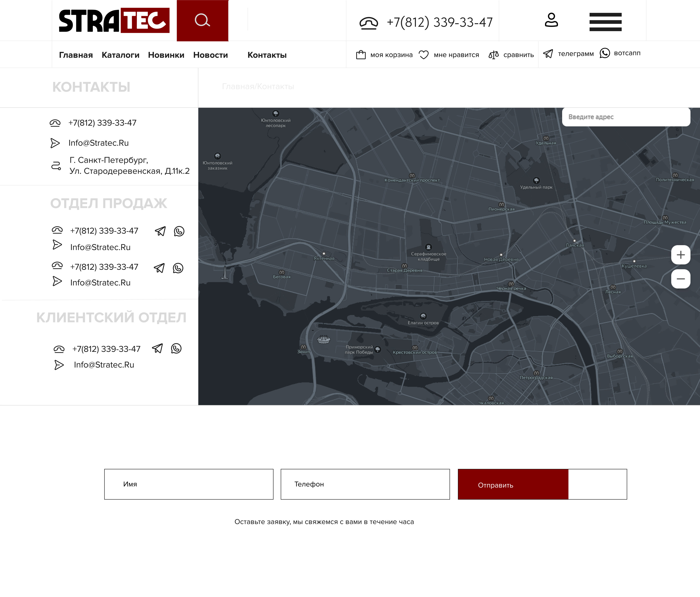Click Telegram icon in Клиентский отдел
This screenshot has height=597, width=700.
point(157,349)
